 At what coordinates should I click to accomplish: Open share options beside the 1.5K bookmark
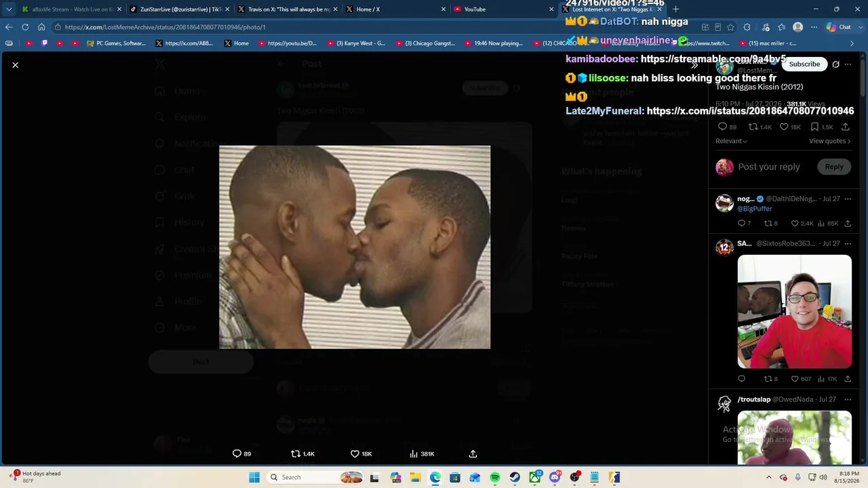tap(845, 127)
